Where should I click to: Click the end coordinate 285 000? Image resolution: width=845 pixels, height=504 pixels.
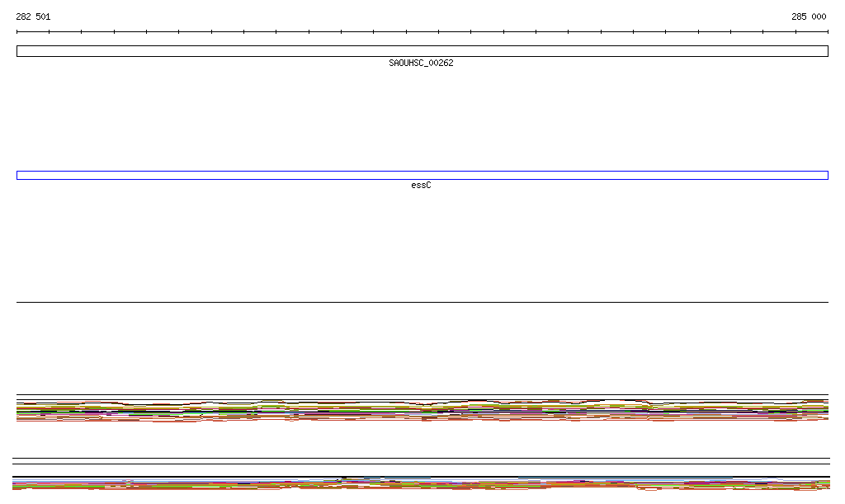click(x=808, y=16)
